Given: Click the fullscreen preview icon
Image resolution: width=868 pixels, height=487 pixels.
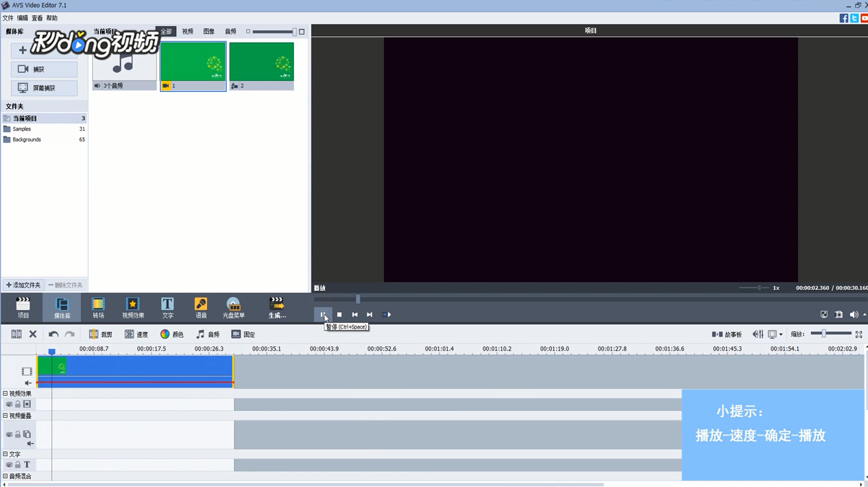Looking at the screenshot, I should point(824,315).
